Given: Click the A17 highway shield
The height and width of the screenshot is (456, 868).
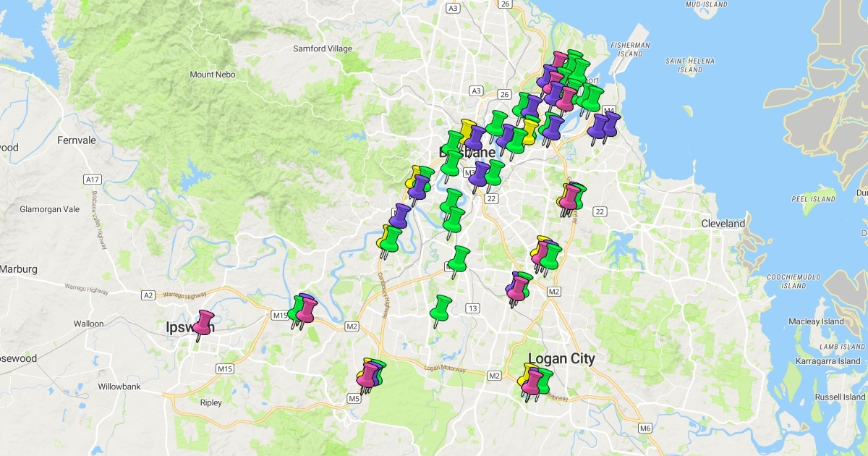Looking at the screenshot, I should click(x=92, y=179).
